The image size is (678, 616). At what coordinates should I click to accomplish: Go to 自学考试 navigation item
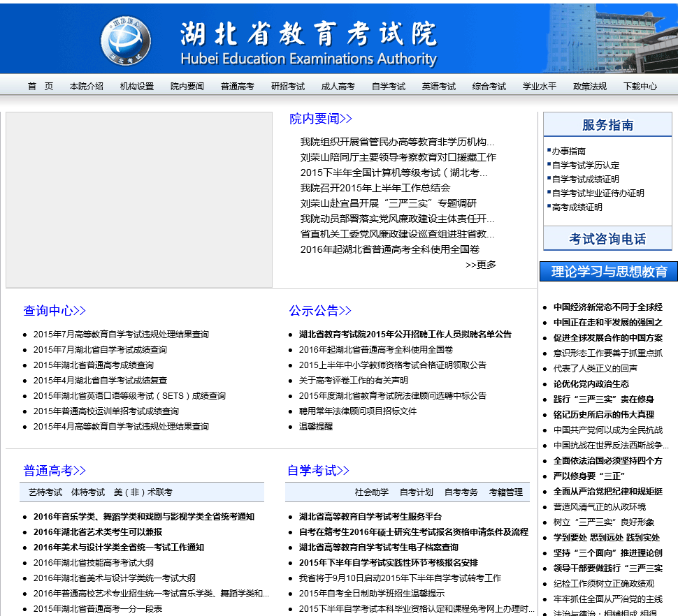pyautogui.click(x=389, y=87)
